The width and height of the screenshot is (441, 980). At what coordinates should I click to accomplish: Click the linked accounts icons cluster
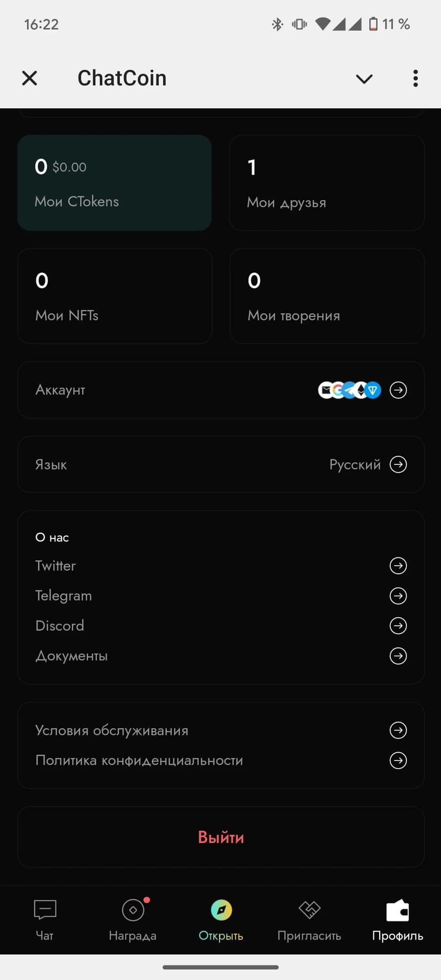[349, 390]
